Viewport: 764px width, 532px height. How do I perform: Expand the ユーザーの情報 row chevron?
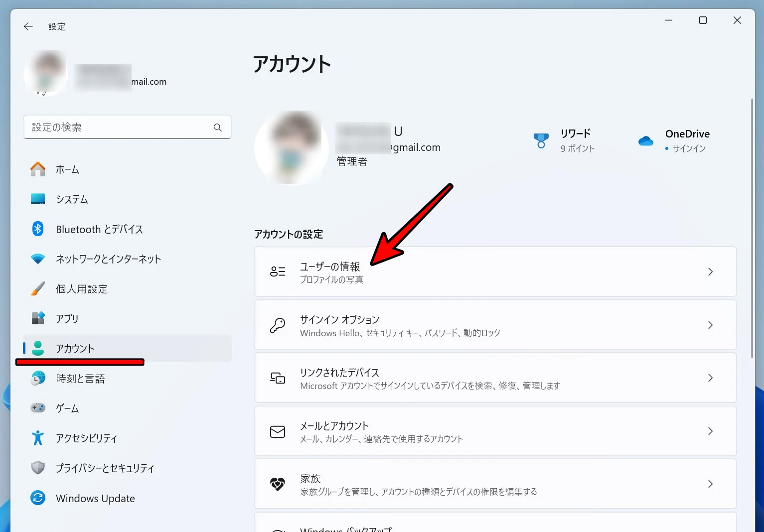(710, 271)
